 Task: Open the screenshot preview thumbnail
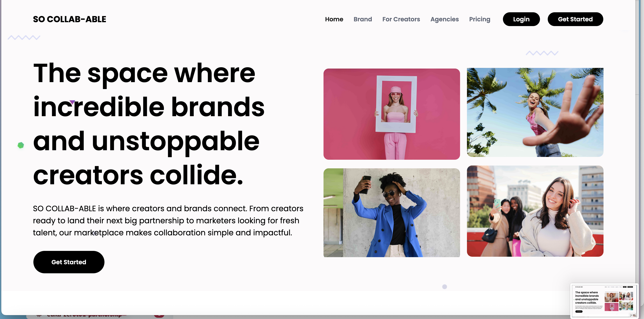pyautogui.click(x=604, y=301)
